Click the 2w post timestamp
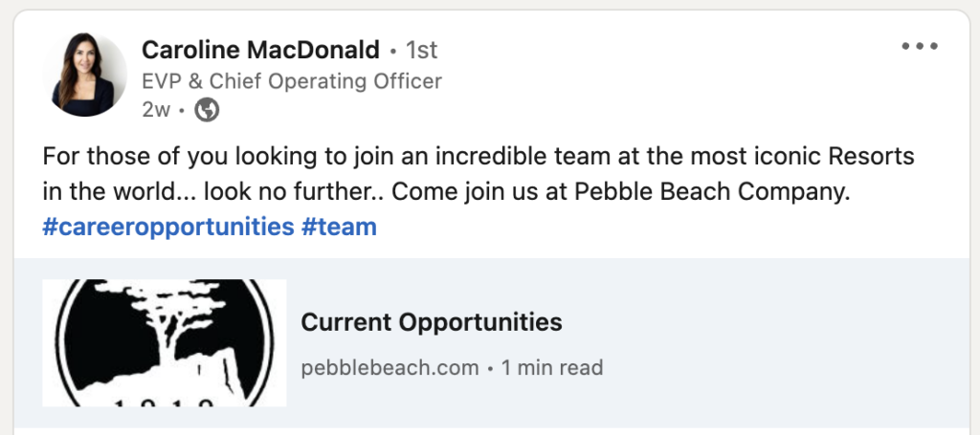The width and height of the screenshot is (980, 435). click(155, 110)
